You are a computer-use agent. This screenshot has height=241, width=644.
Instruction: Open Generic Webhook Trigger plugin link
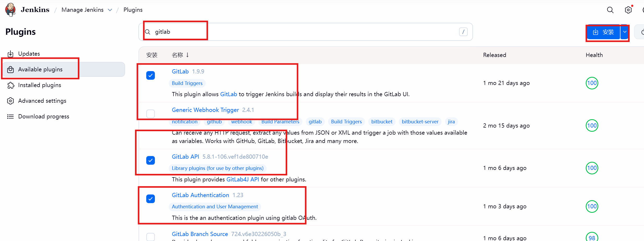(205, 110)
